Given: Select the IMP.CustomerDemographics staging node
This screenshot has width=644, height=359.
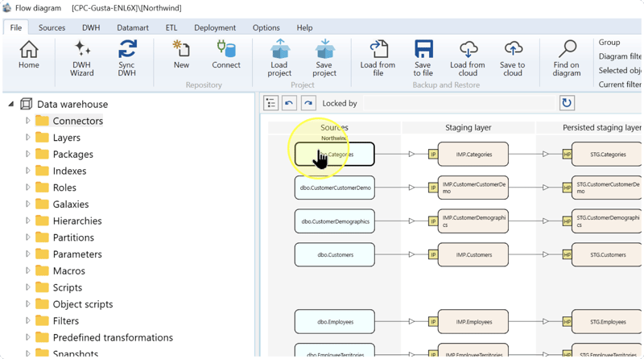Looking at the screenshot, I should tap(473, 221).
